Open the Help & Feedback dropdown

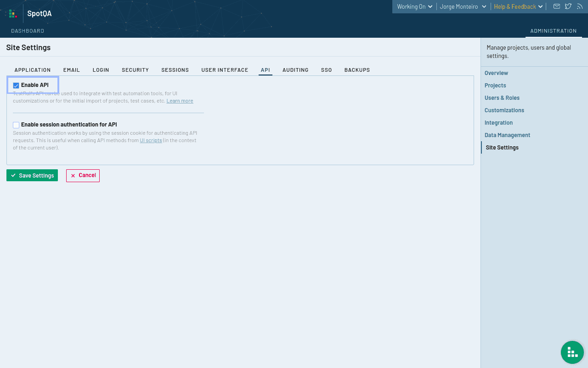(x=517, y=6)
